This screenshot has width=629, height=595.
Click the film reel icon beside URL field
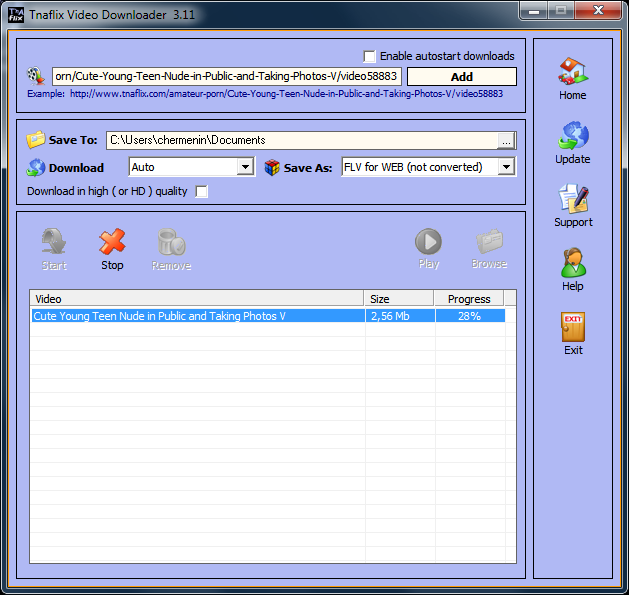pos(36,76)
